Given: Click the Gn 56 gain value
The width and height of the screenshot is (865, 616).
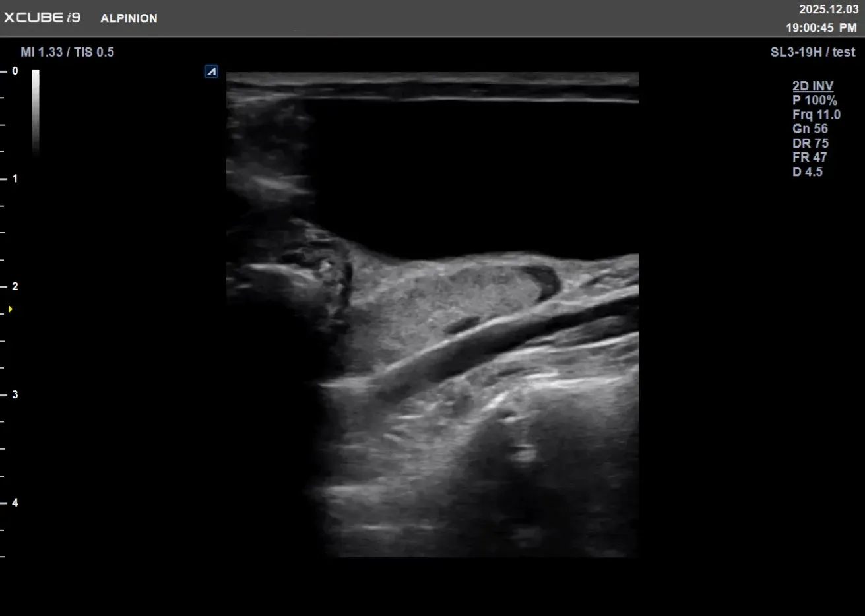Looking at the screenshot, I should point(810,129).
